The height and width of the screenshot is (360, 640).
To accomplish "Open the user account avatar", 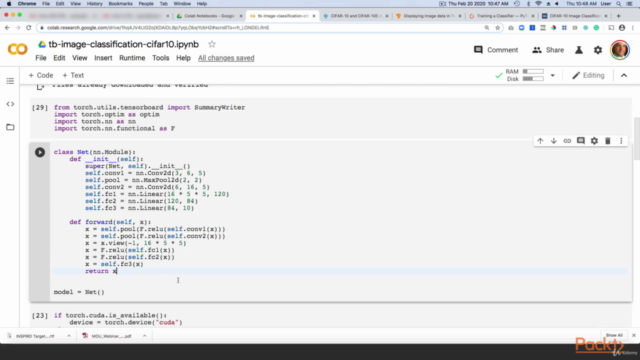I will click(620, 50).
